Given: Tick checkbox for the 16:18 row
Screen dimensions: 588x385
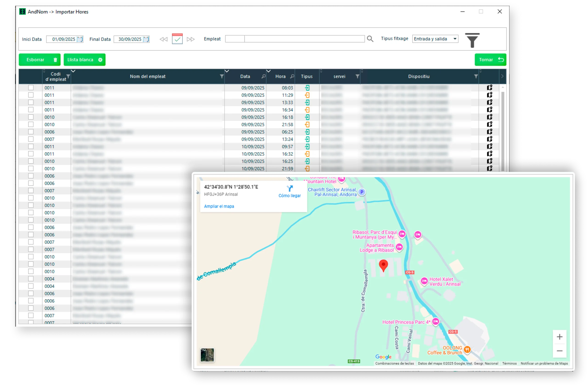Looking at the screenshot, I should pos(31,117).
